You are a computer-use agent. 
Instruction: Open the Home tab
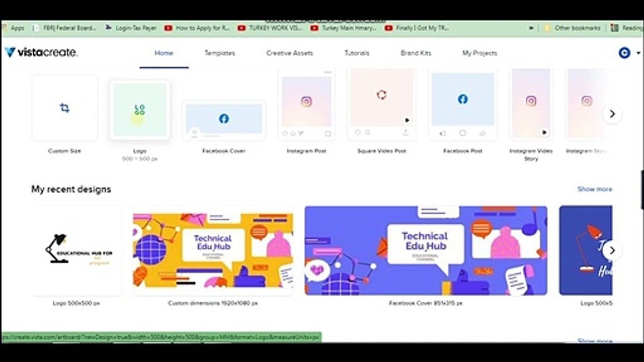(164, 53)
